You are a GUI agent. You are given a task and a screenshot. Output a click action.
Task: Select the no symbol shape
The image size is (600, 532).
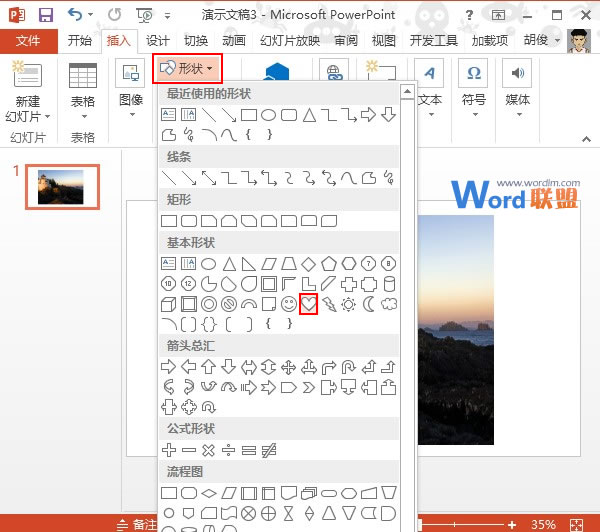[x=229, y=304]
